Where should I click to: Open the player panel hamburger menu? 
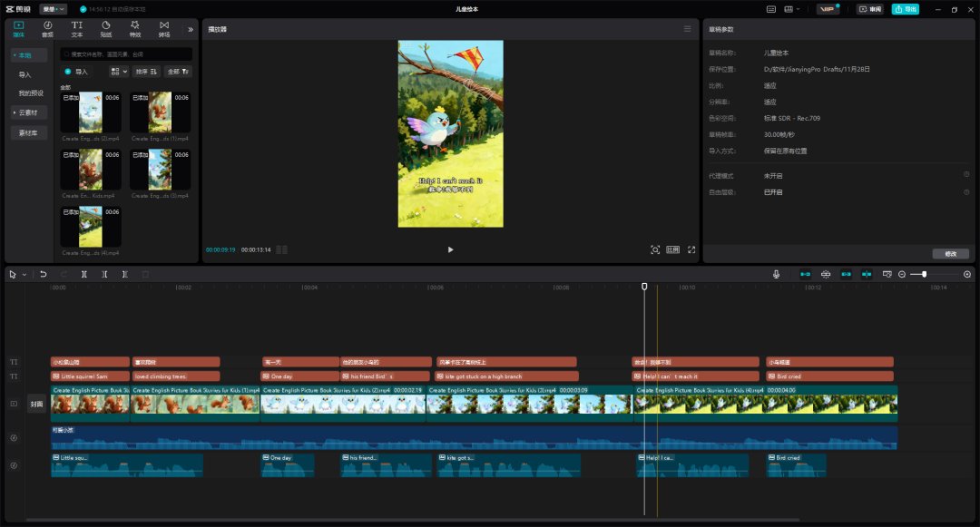coord(687,29)
